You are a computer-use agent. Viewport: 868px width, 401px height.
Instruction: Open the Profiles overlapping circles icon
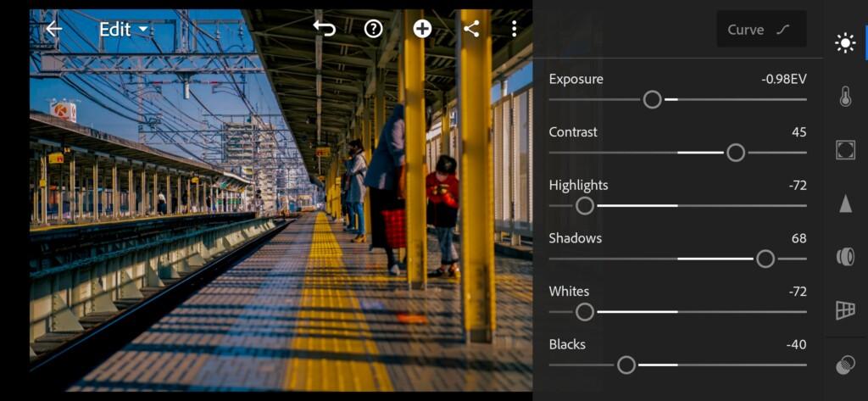pos(845,366)
